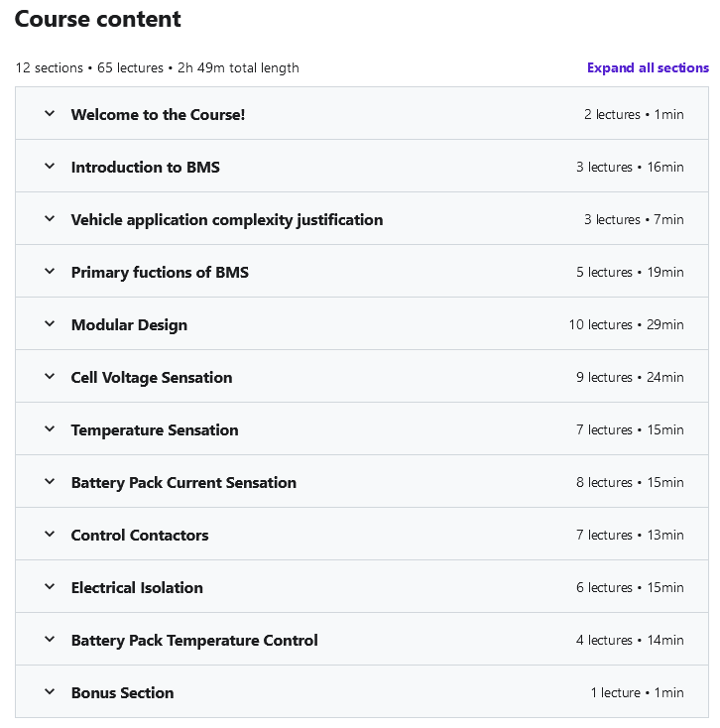Click the Control Contactors chevron icon
The height and width of the screenshot is (728, 720).
(x=50, y=535)
